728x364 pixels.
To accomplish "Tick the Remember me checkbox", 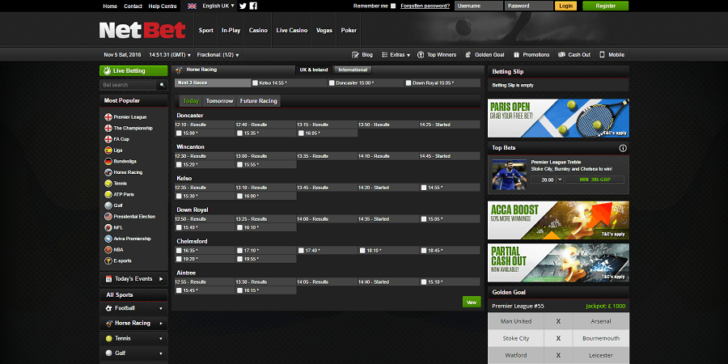I will point(393,6).
